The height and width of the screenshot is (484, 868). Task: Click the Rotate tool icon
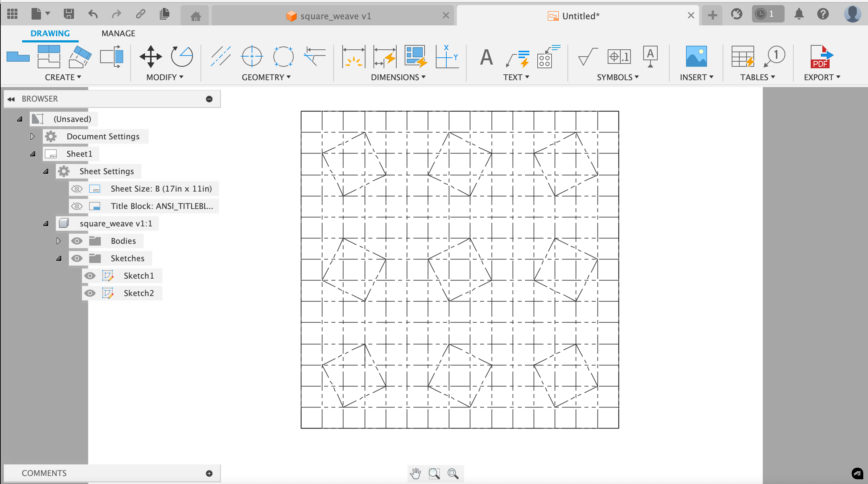(182, 56)
